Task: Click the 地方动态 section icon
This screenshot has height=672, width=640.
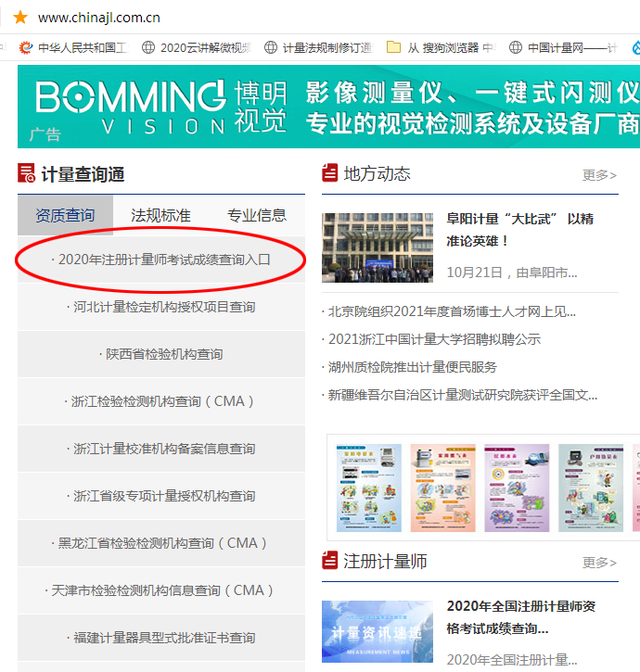Action: 330,173
